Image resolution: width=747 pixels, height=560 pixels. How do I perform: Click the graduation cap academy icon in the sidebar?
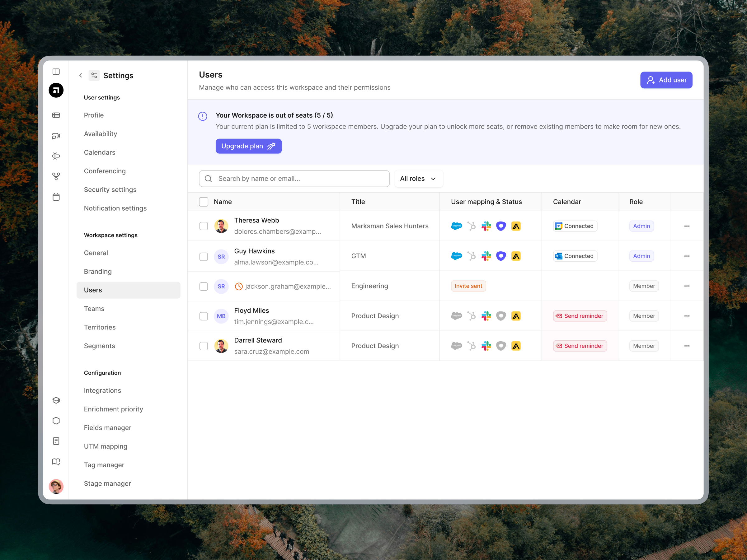(56, 400)
